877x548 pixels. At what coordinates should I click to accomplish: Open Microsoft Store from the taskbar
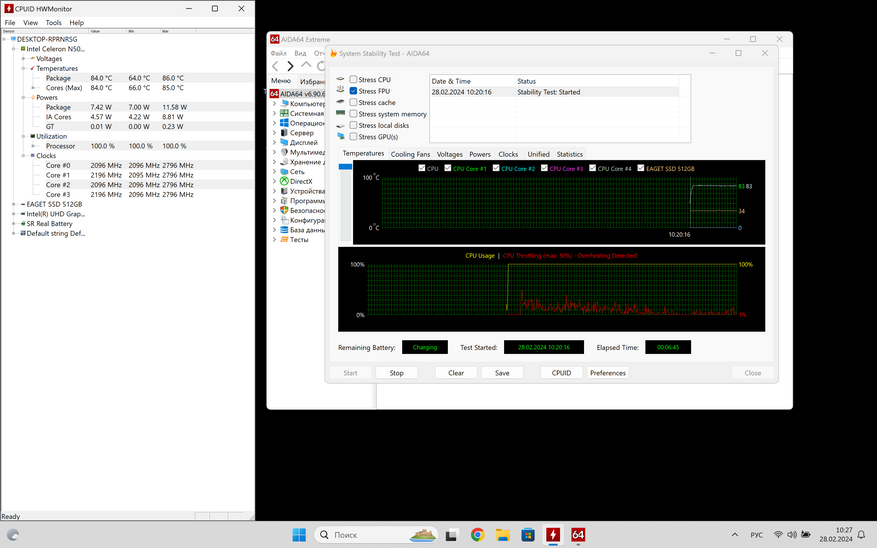[528, 535]
